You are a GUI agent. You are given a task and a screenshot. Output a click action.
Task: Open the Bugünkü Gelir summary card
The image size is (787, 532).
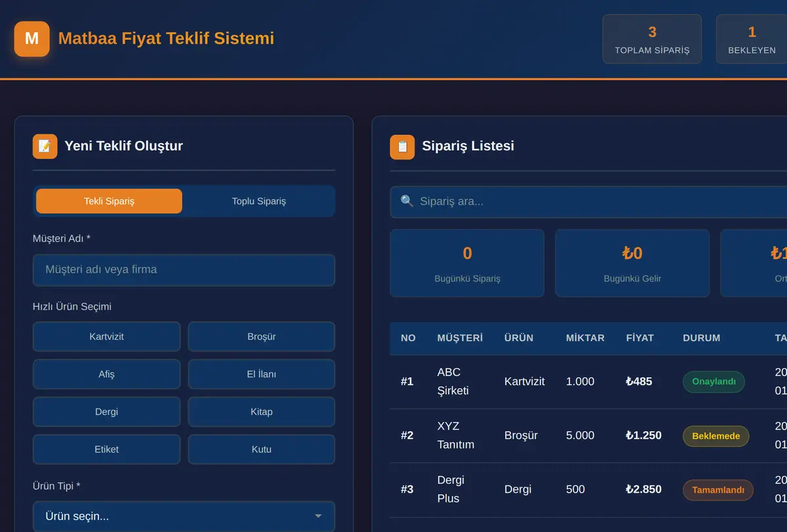click(632, 263)
